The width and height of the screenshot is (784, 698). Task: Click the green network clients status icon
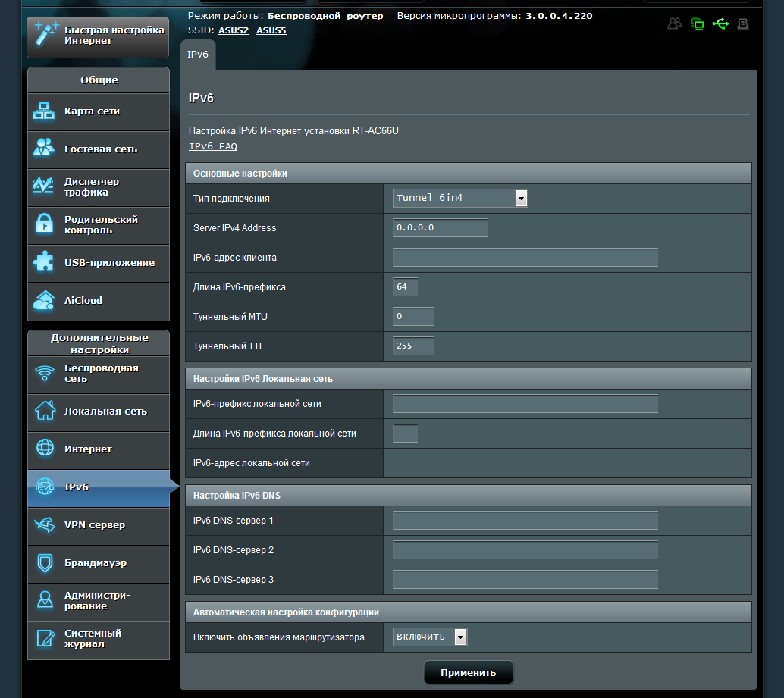(x=697, y=24)
